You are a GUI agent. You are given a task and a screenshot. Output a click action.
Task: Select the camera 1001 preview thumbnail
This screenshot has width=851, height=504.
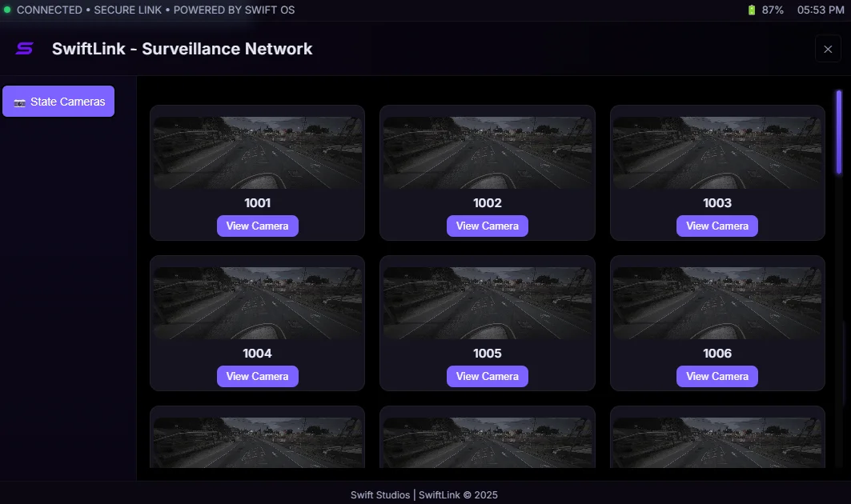click(x=257, y=153)
